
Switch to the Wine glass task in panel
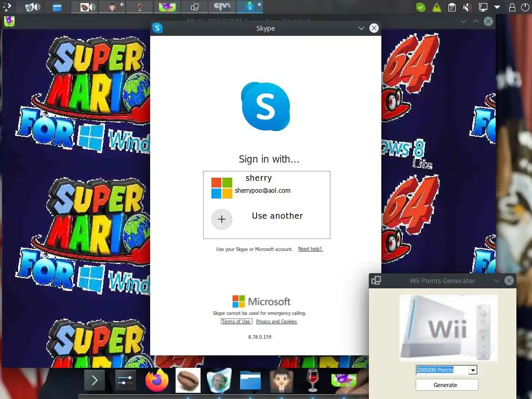139,7
